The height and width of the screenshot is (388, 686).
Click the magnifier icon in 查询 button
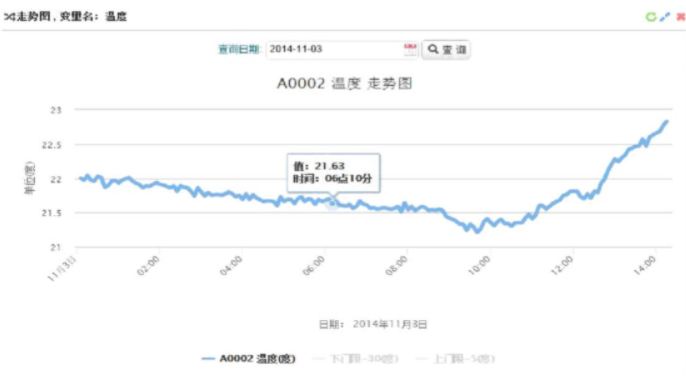coord(433,49)
